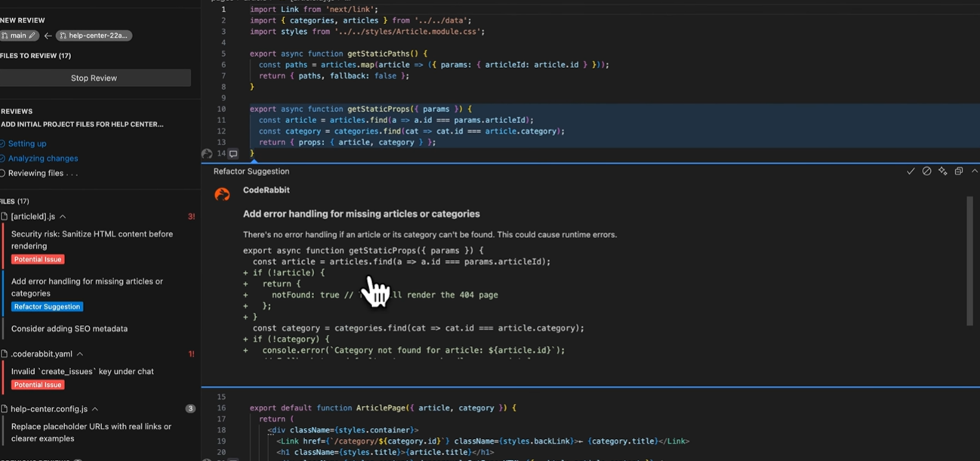Viewport: 980px width, 461px height.
Task: Click the copy suggestion icon in the panel header
Action: click(x=959, y=172)
